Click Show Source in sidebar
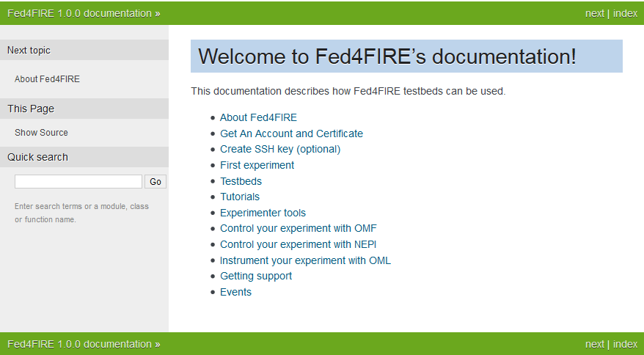The height and width of the screenshot is (355, 644). 42,132
